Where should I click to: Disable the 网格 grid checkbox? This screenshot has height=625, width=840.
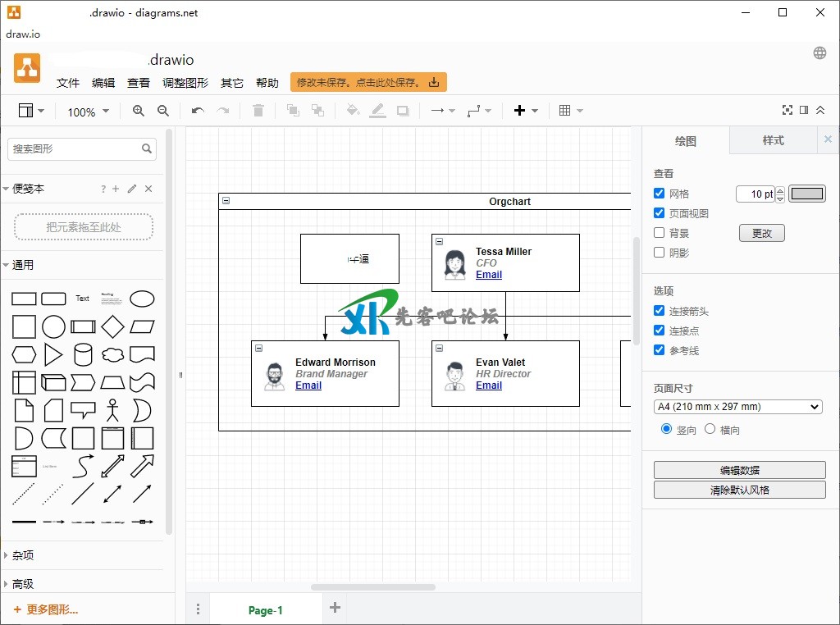point(660,194)
